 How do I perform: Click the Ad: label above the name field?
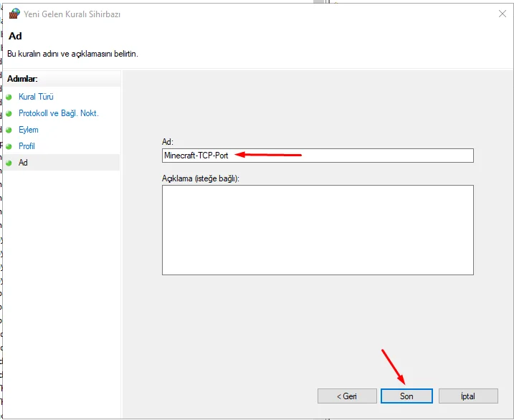pos(168,142)
